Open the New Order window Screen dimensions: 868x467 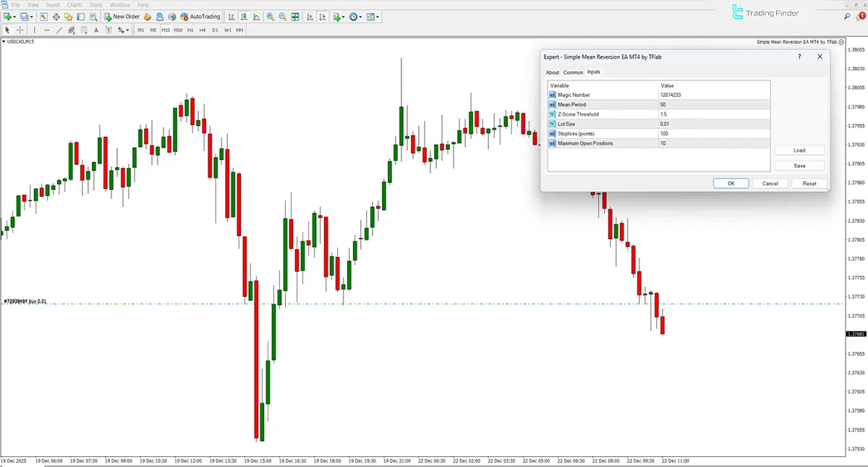coord(122,16)
